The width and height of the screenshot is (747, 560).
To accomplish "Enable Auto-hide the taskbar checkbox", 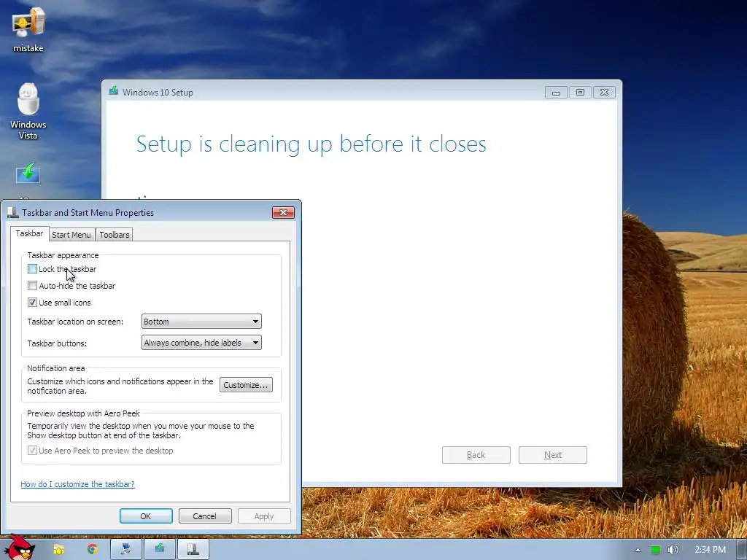I will [32, 286].
